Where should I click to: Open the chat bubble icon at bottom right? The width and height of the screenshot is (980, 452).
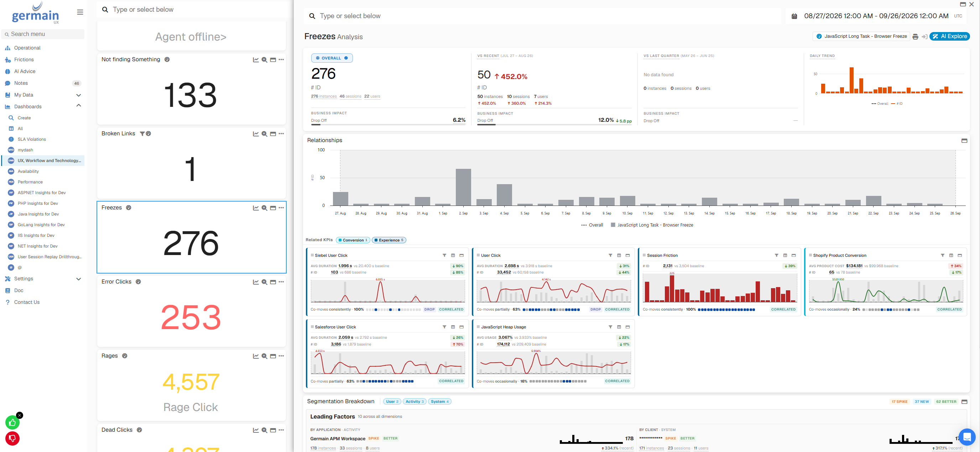tap(967, 437)
